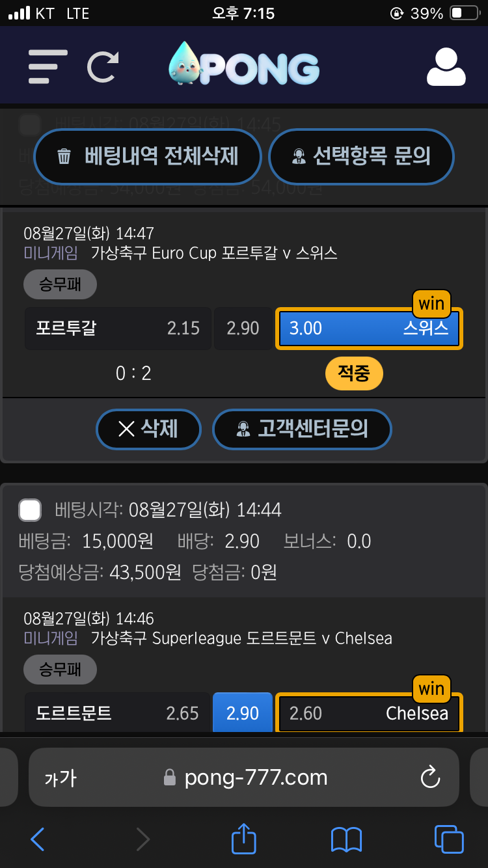Click the X 삭제 button
488x868 pixels.
tap(148, 429)
